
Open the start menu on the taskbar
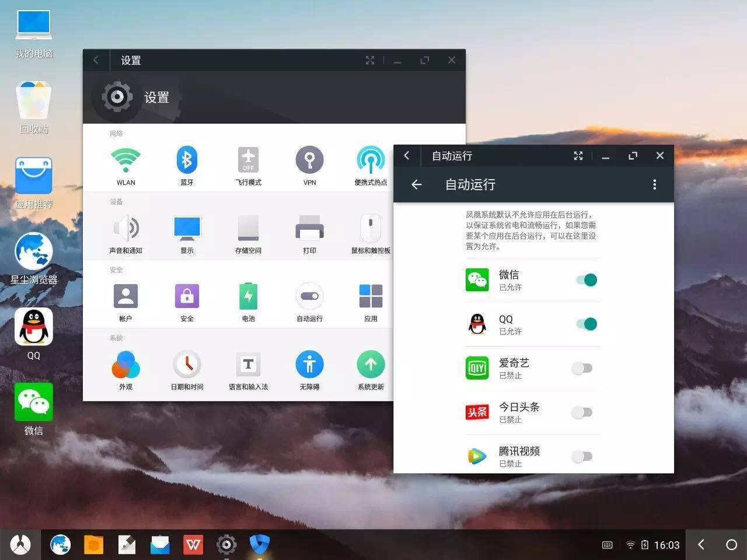coord(20,545)
